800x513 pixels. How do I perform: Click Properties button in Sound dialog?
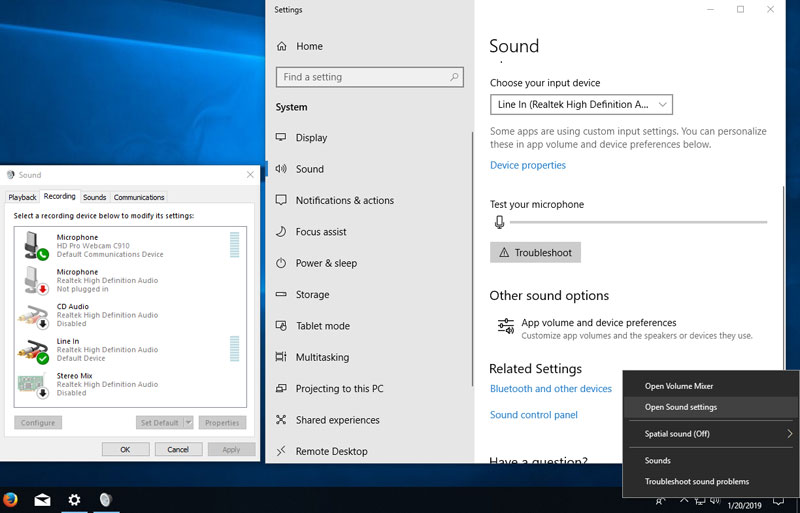222,423
